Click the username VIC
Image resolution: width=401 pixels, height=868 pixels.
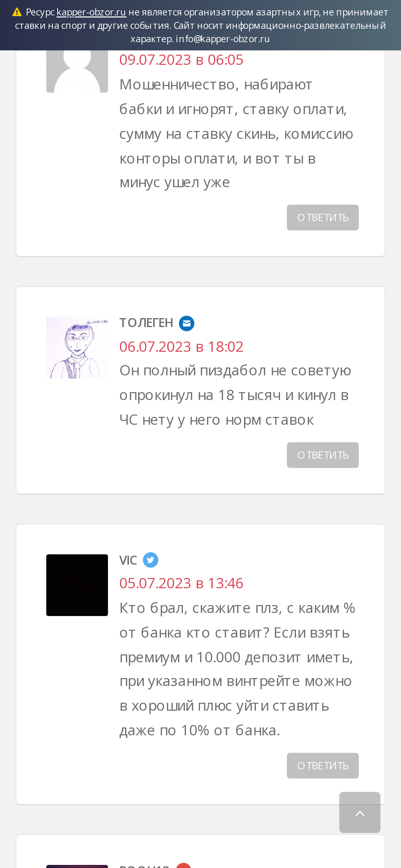128,560
